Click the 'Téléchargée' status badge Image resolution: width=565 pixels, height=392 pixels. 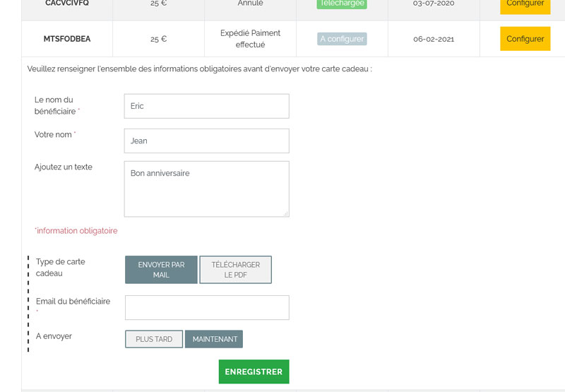342,4
